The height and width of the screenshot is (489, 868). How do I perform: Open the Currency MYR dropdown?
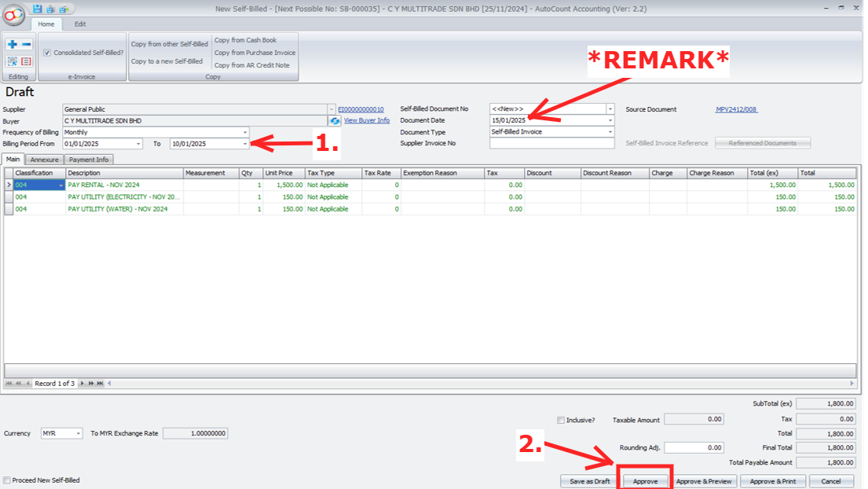78,433
